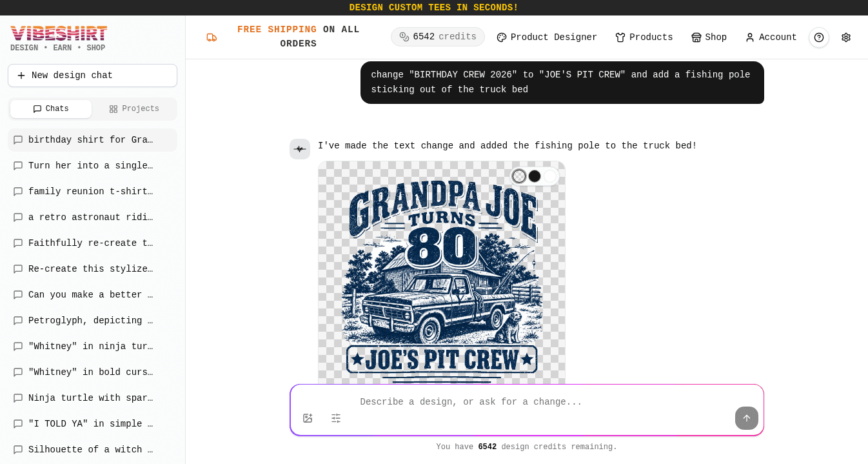Open settings gear icon

pos(846,37)
